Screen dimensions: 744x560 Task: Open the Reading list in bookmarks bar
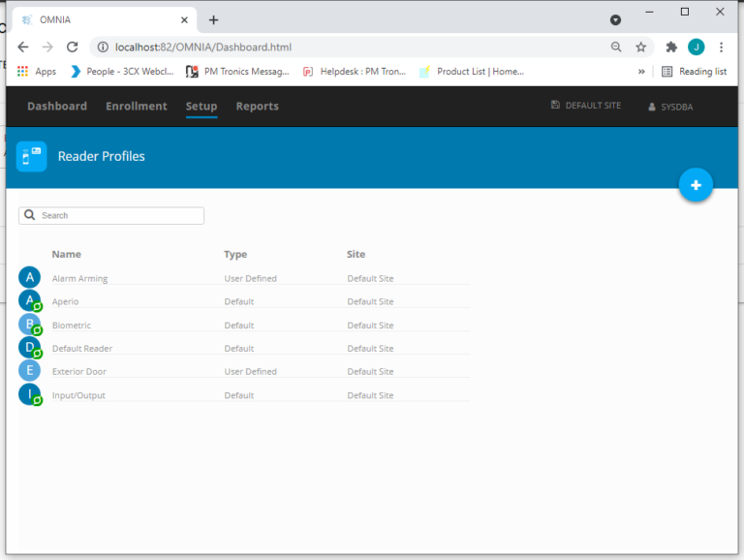[694, 72]
